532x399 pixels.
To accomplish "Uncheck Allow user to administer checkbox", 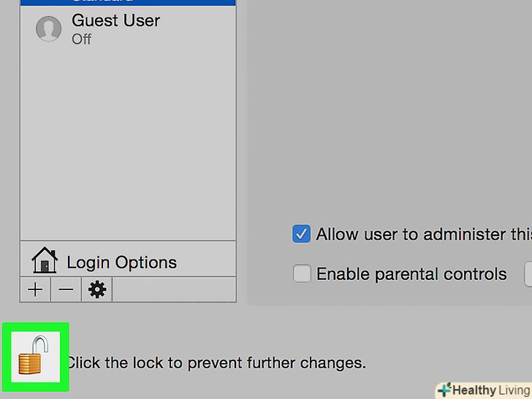I will point(301,234).
